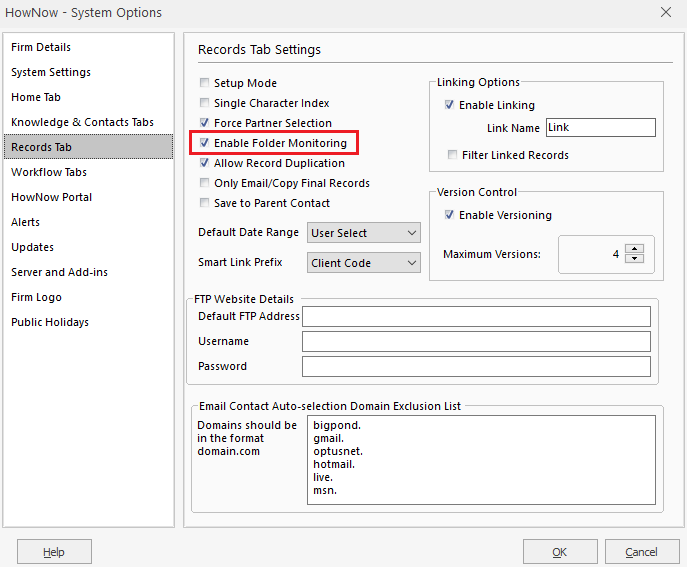
Task: Select Server and Add-ins section
Action: pyautogui.click(x=89, y=272)
